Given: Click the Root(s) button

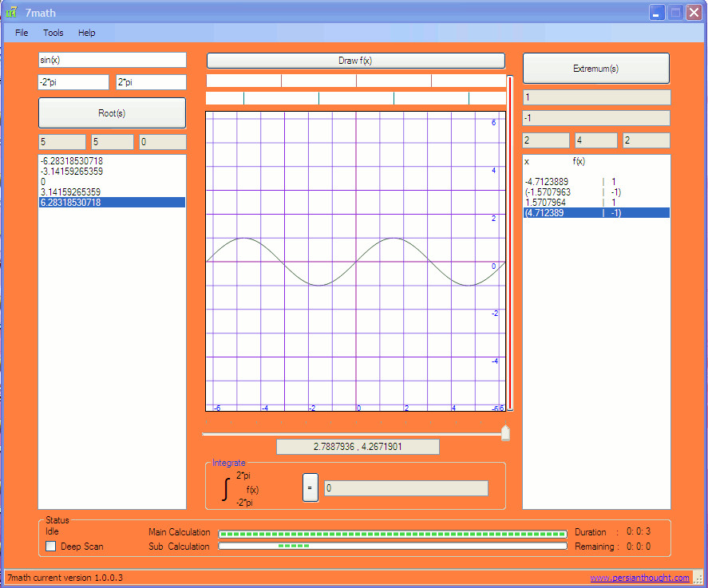Looking at the screenshot, I should coord(112,112).
